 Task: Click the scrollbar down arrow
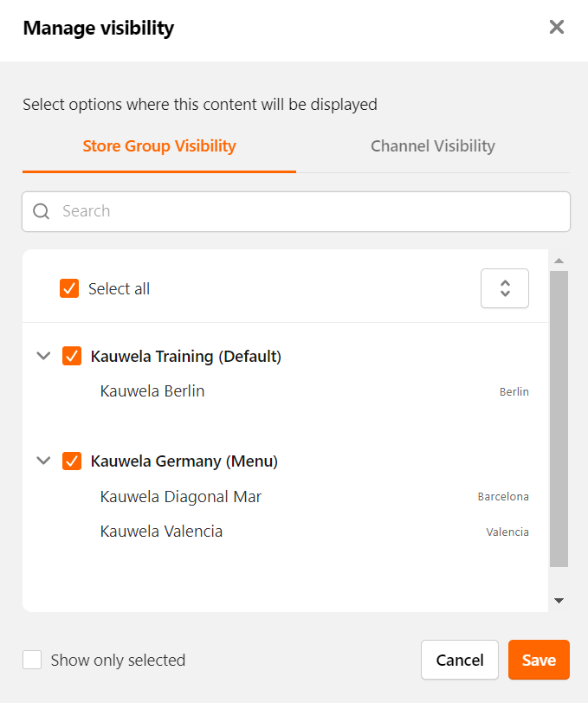pos(559,599)
